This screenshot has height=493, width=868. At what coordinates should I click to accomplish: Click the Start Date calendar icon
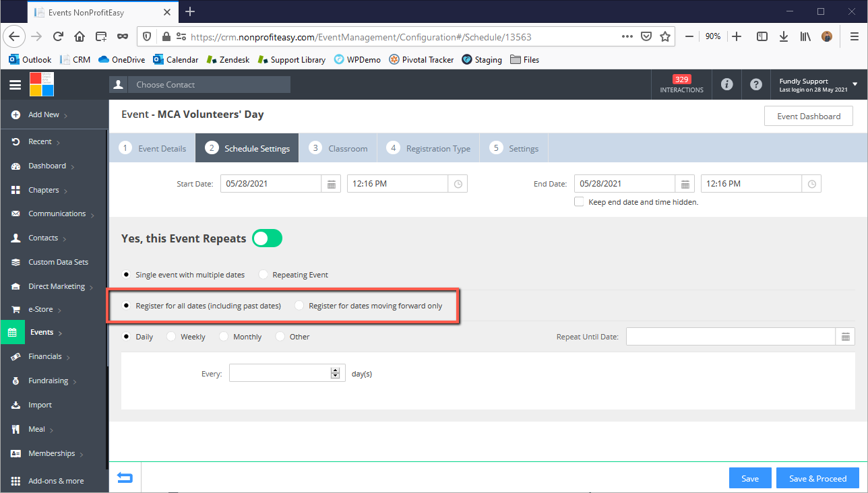[331, 184]
